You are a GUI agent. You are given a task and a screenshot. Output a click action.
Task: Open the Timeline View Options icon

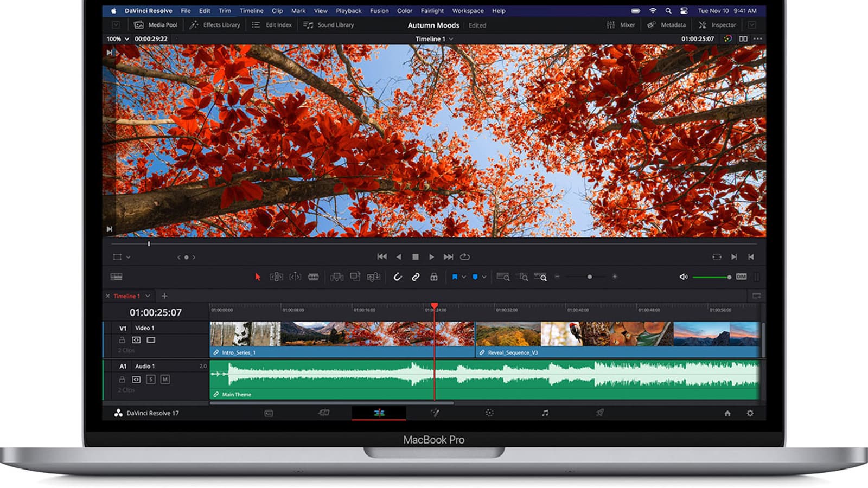coord(116,277)
